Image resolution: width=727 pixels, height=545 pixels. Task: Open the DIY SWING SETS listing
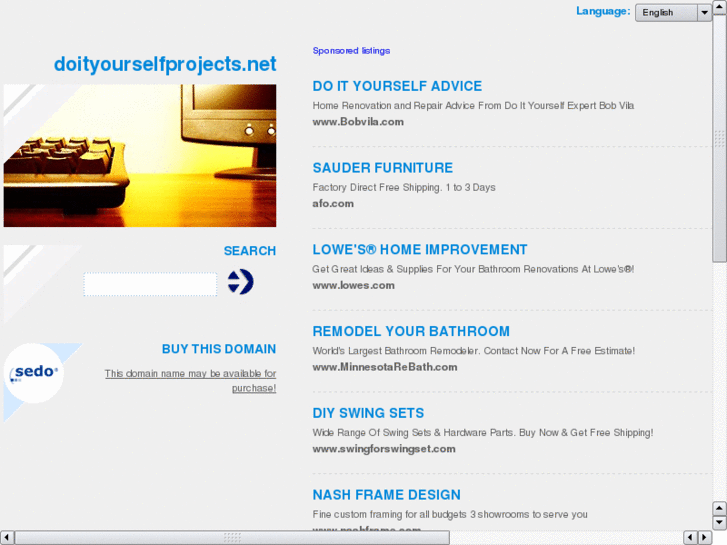tap(368, 413)
